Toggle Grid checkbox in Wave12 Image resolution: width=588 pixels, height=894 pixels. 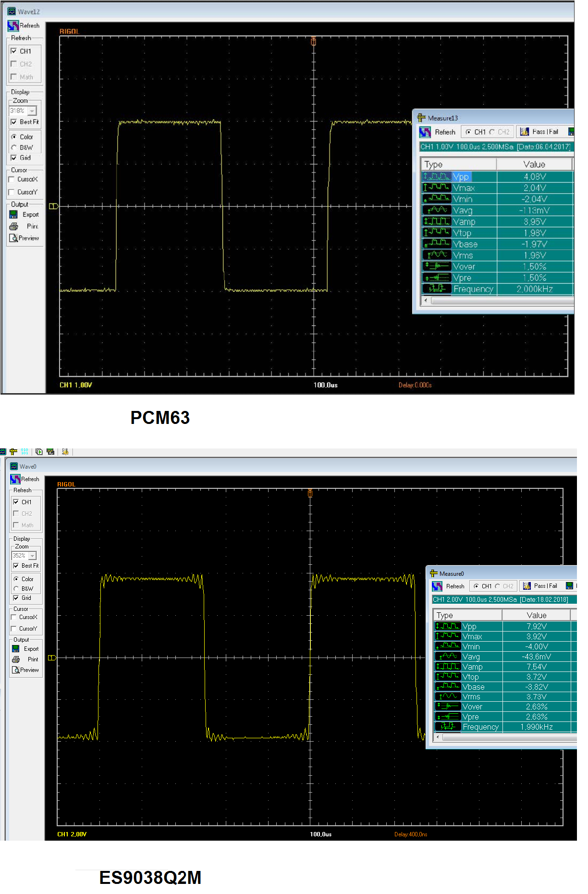(14, 158)
